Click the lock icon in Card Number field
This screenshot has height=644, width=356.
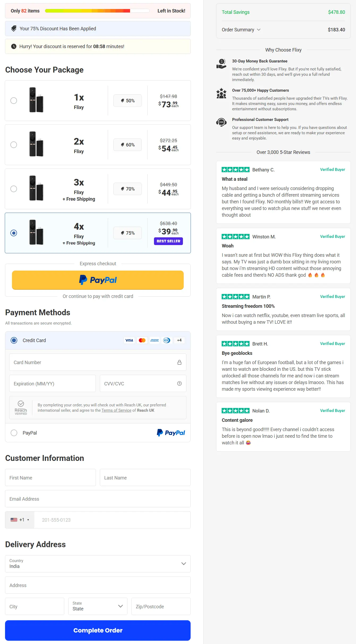coord(179,362)
